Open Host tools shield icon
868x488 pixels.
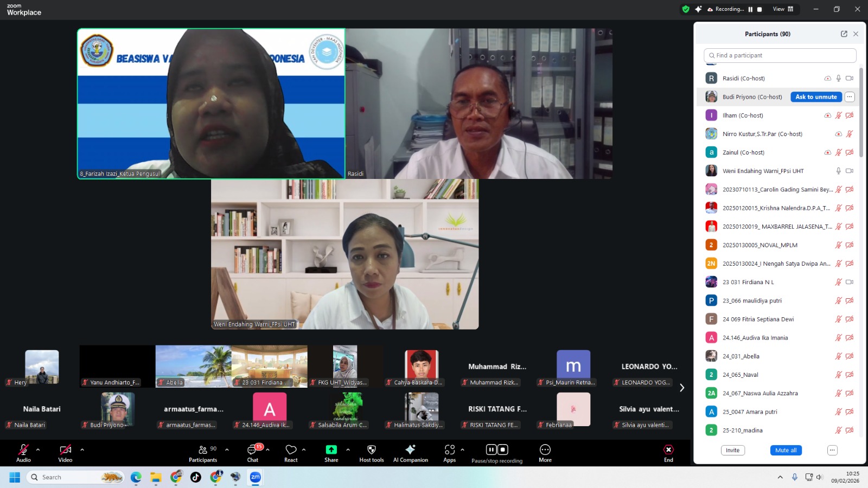pos(371,450)
